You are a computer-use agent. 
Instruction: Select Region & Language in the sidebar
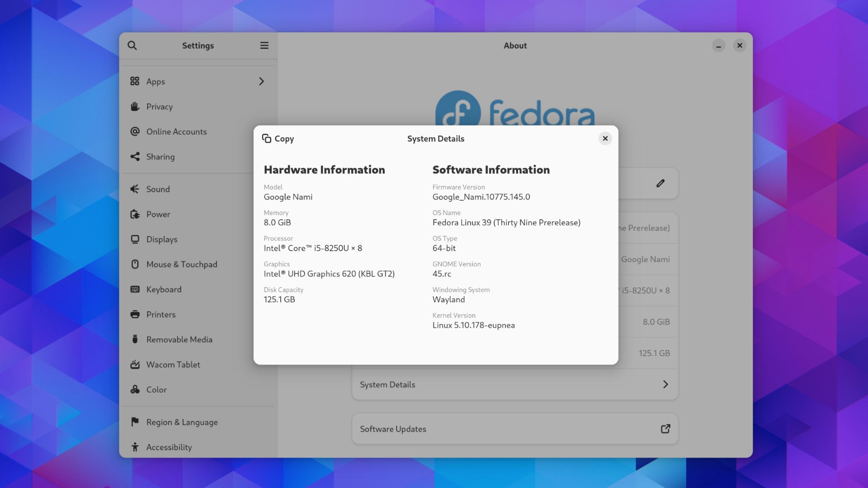(181, 422)
